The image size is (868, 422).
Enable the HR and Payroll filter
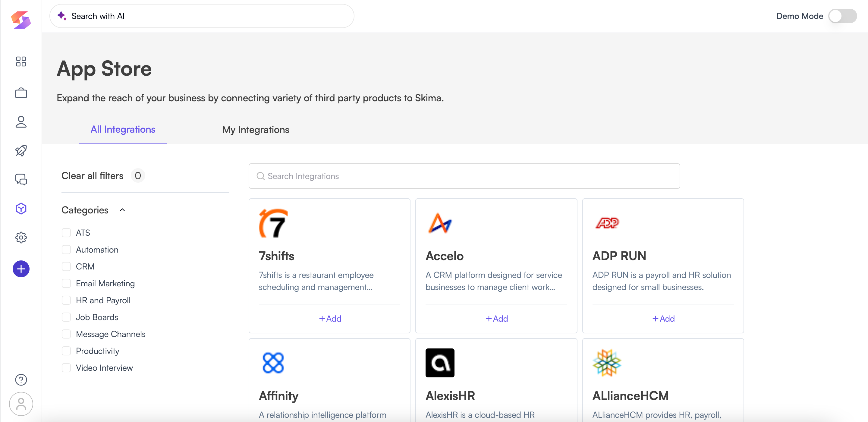(x=66, y=300)
